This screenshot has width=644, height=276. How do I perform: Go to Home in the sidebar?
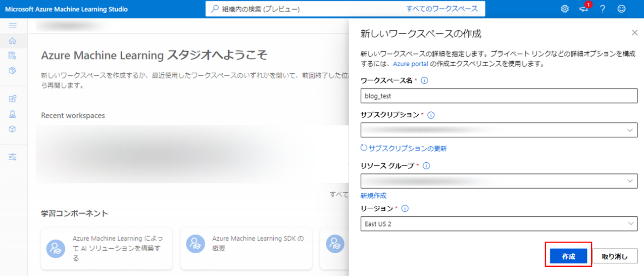coord(13,41)
